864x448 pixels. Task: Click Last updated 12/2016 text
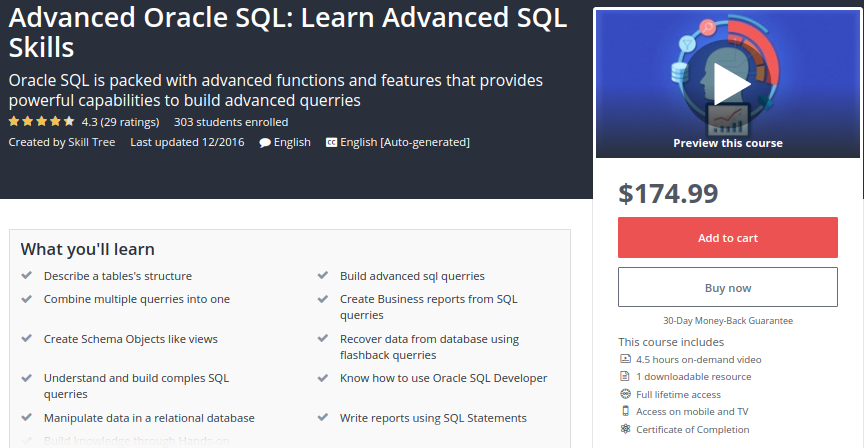187,142
